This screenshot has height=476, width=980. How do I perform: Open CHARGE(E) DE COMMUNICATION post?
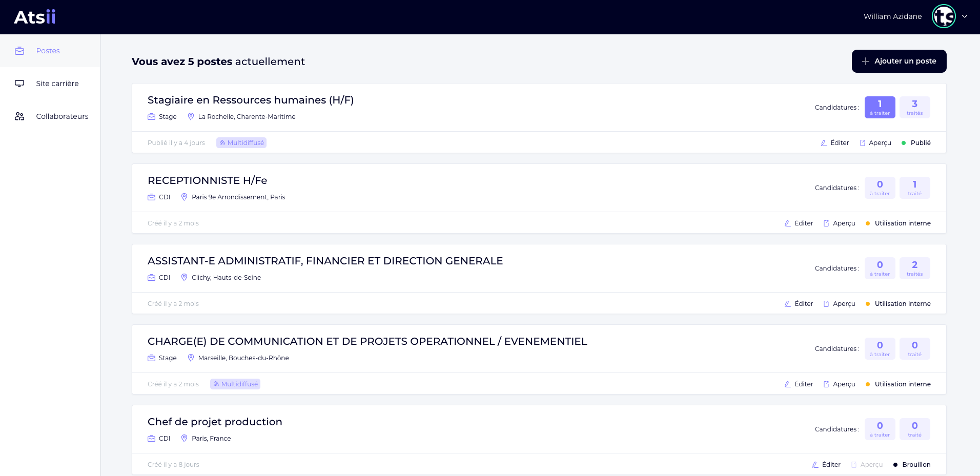(367, 341)
